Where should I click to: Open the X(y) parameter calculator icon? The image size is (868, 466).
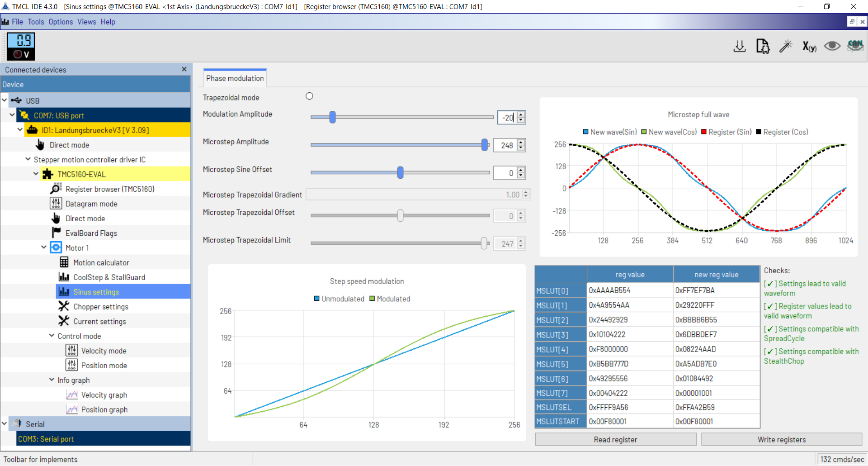coord(809,46)
